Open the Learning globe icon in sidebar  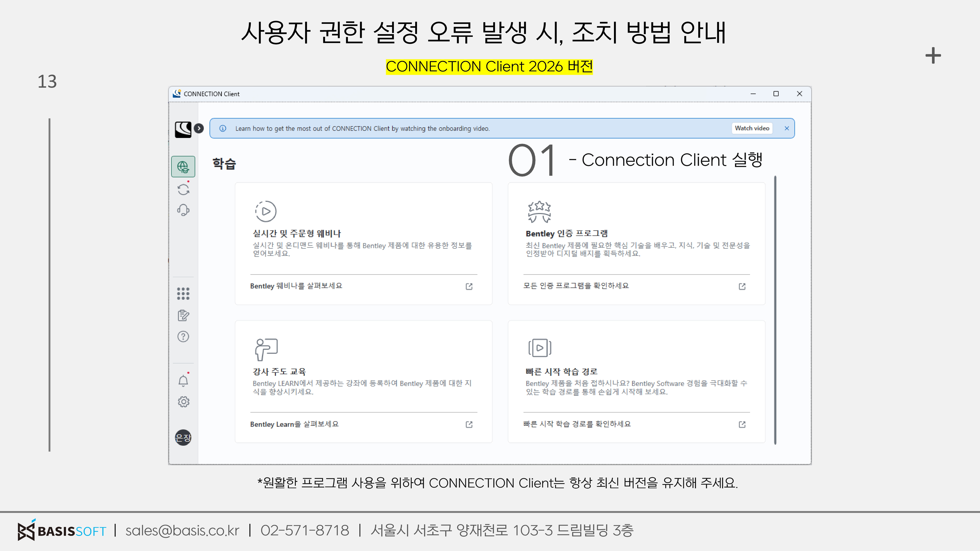pyautogui.click(x=183, y=167)
